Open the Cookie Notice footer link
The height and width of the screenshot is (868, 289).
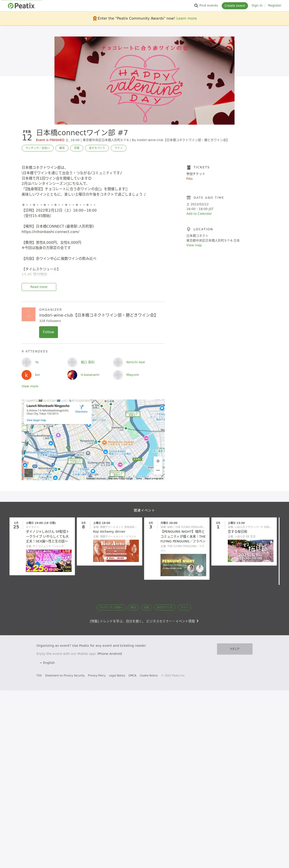(x=149, y=675)
